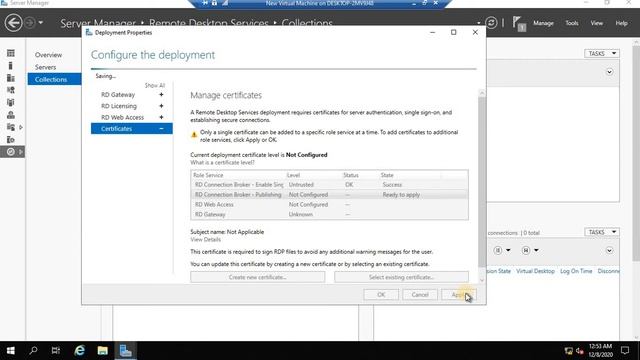Expand RD Web Access section with plus sign
The height and width of the screenshot is (360, 640).
click(161, 117)
